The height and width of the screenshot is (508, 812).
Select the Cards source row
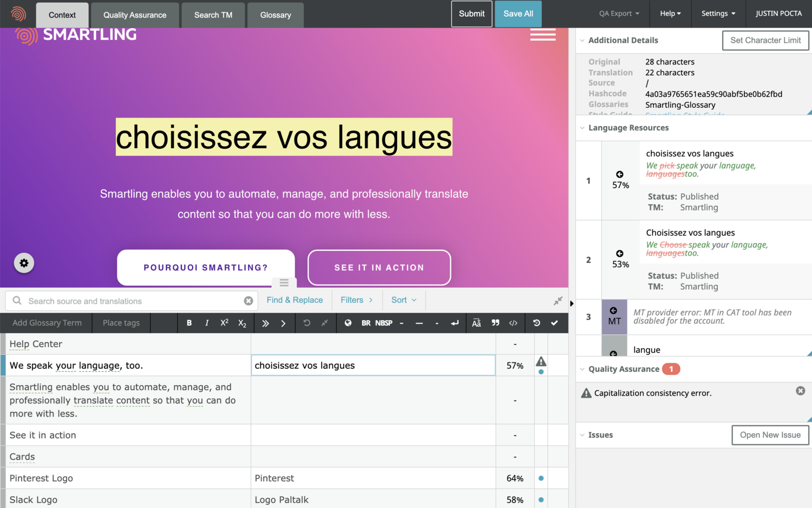[128, 457]
